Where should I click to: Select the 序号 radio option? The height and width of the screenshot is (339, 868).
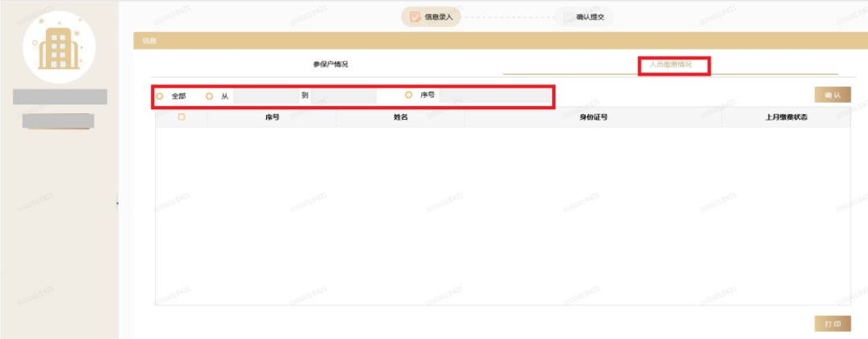pos(408,95)
